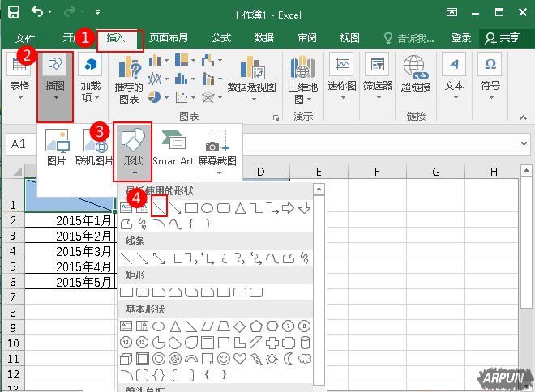Click Online Pictures (联机图片)

pos(95,147)
